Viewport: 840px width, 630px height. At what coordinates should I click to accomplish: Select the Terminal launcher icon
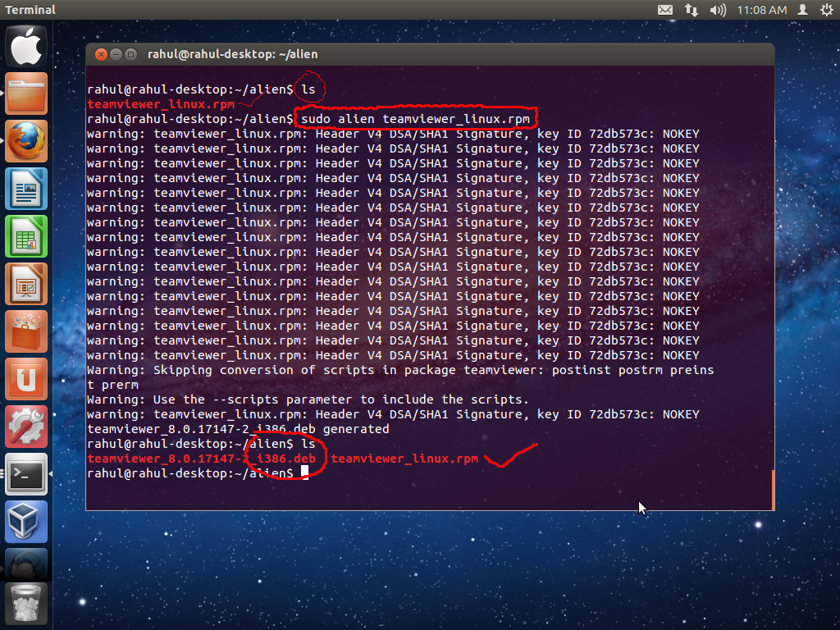[x=27, y=474]
